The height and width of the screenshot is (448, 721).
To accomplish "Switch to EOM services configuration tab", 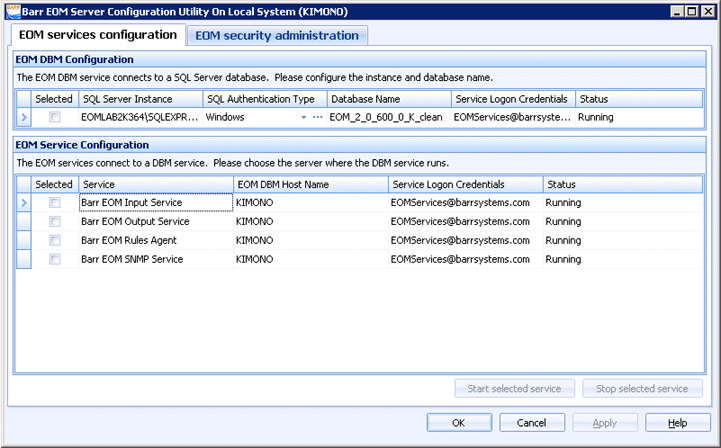I will coord(98,35).
